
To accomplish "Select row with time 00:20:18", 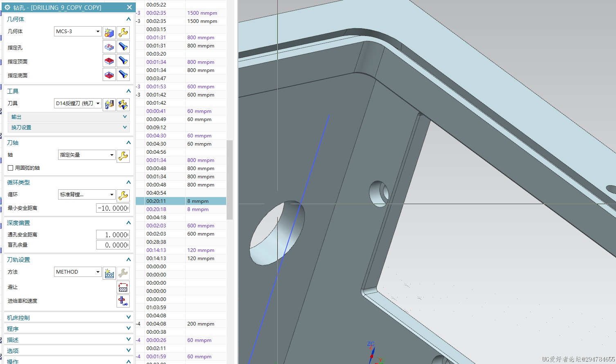I will click(x=181, y=209).
